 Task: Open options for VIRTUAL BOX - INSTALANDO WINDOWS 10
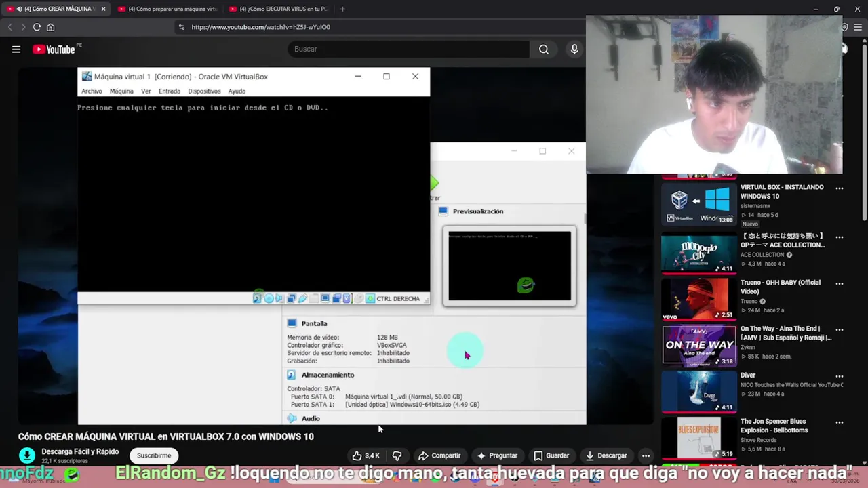840,188
